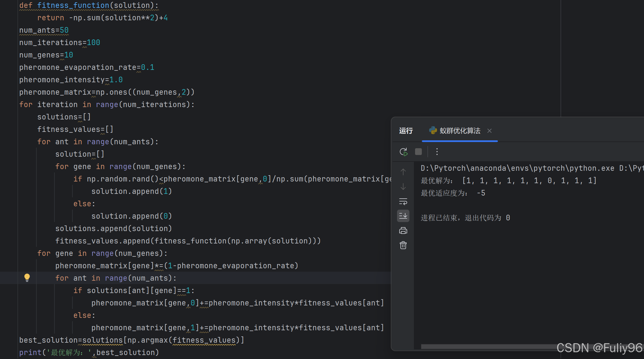Image resolution: width=644 pixels, height=359 pixels.
Task: Open the run toolbar more options menu
Action: pos(437,152)
